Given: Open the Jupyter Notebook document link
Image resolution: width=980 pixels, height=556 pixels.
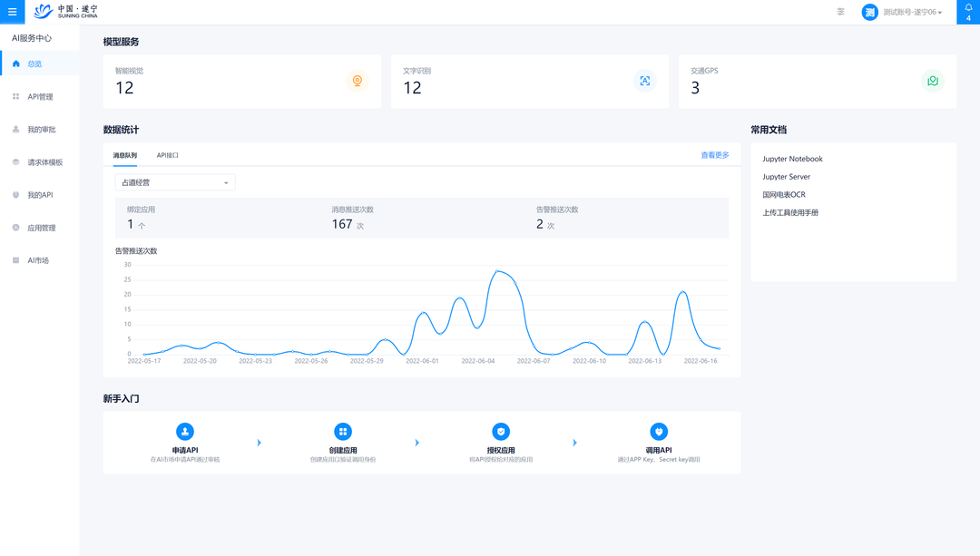Looking at the screenshot, I should click(792, 159).
